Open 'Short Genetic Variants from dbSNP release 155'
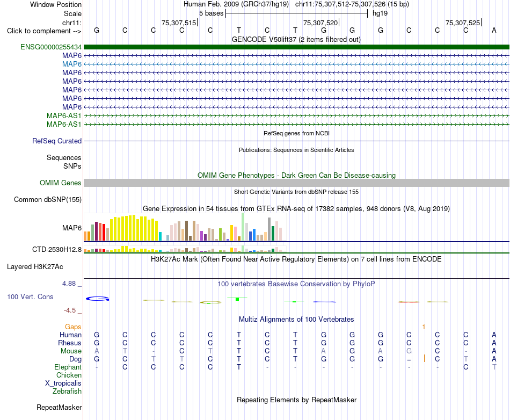Image resolution: width=510 pixels, height=420 pixels. coord(296,192)
